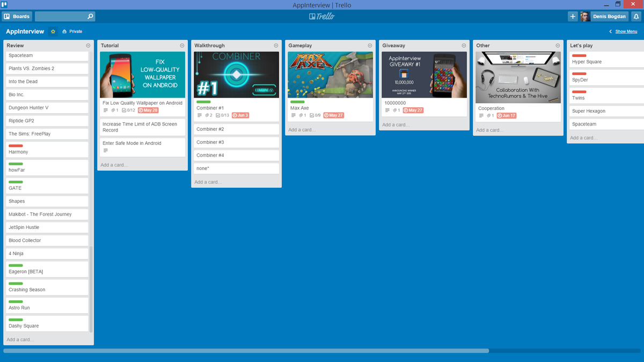
Task: Open Crashing Season card
Action: (x=47, y=287)
